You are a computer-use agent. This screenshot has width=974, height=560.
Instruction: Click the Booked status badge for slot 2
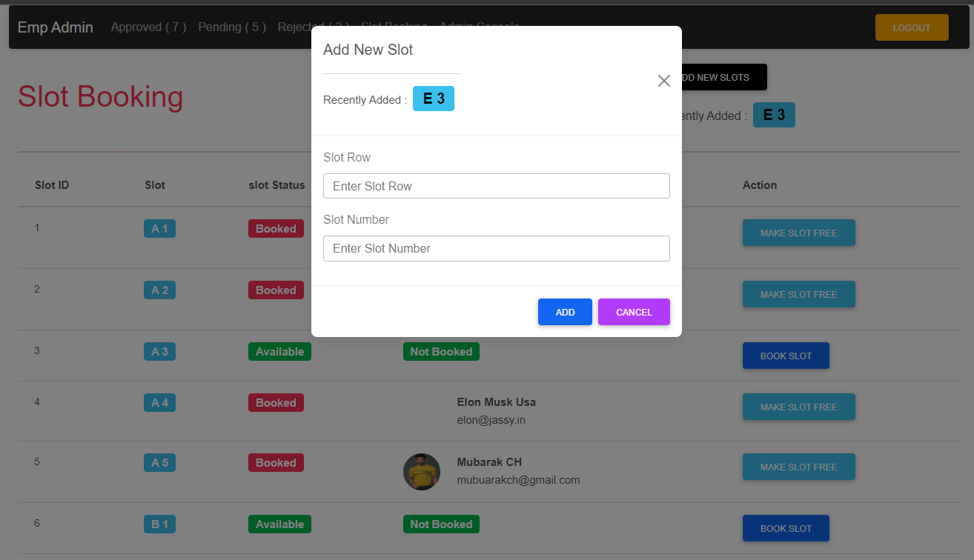coord(276,290)
